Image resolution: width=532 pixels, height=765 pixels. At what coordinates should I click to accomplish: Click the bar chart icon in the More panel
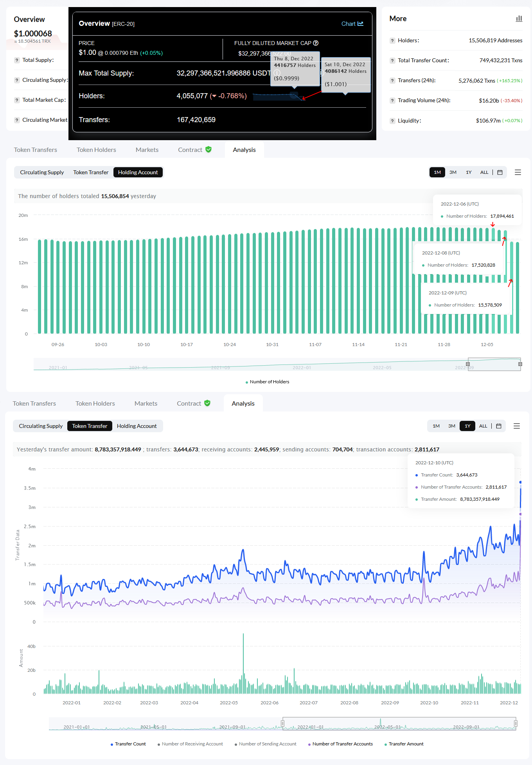(519, 18)
